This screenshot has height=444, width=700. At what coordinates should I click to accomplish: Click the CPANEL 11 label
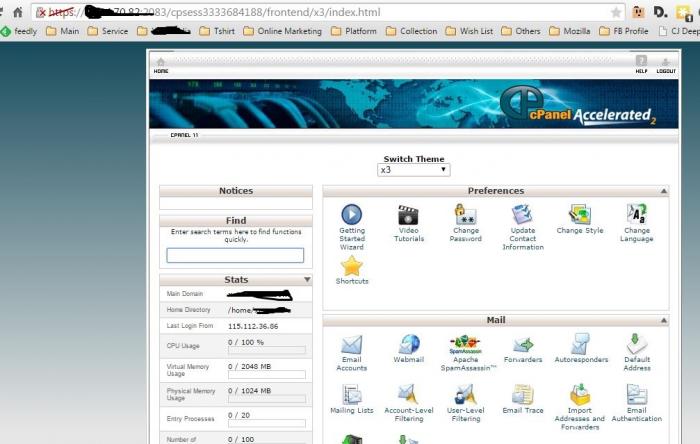pyautogui.click(x=184, y=135)
